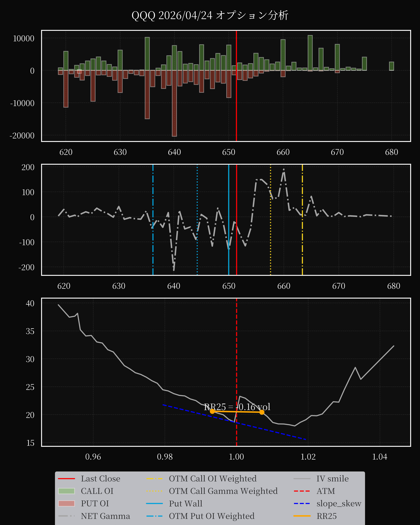Click the "ATM" legend label
This screenshot has height=525, width=420.
point(326,491)
